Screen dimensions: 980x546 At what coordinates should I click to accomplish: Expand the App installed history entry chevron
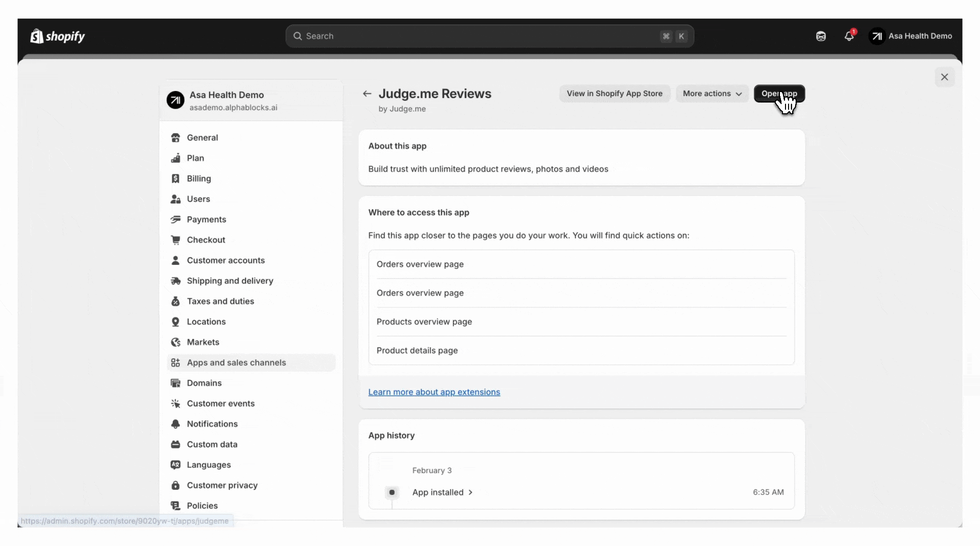point(470,492)
